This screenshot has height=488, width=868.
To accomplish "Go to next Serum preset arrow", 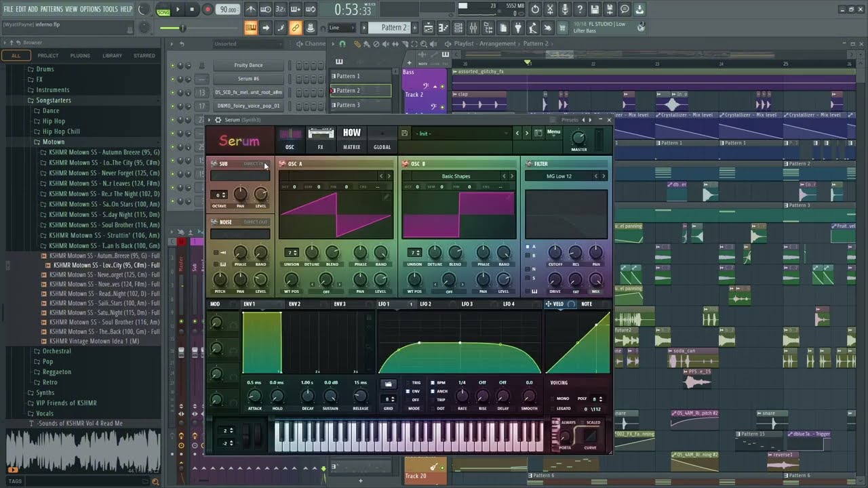I will 526,134.
